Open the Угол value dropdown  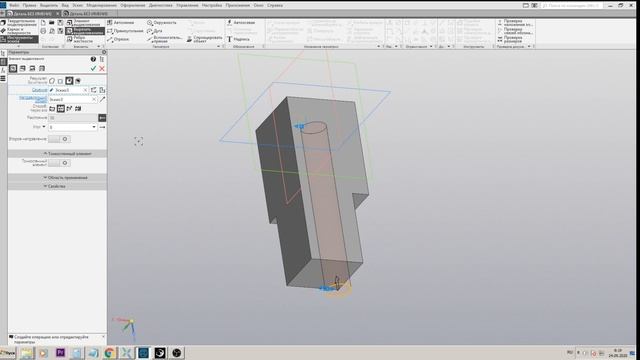94,127
